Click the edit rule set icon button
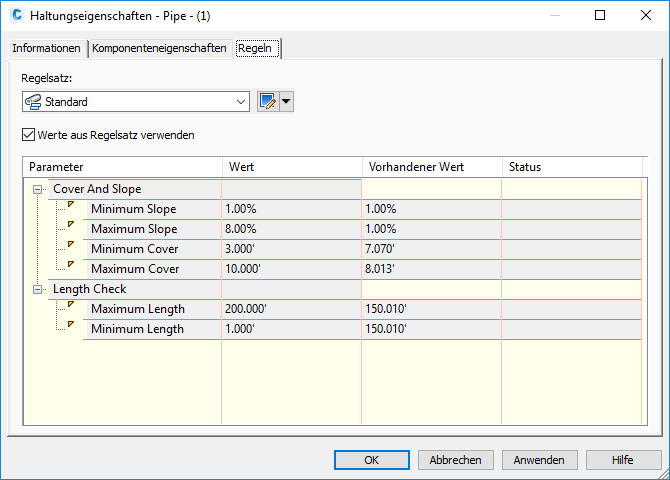670x480 pixels. click(267, 101)
